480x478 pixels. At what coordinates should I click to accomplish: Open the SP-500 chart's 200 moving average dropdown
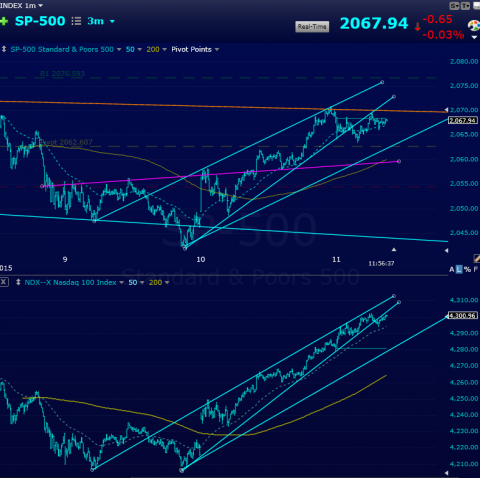coord(156,49)
